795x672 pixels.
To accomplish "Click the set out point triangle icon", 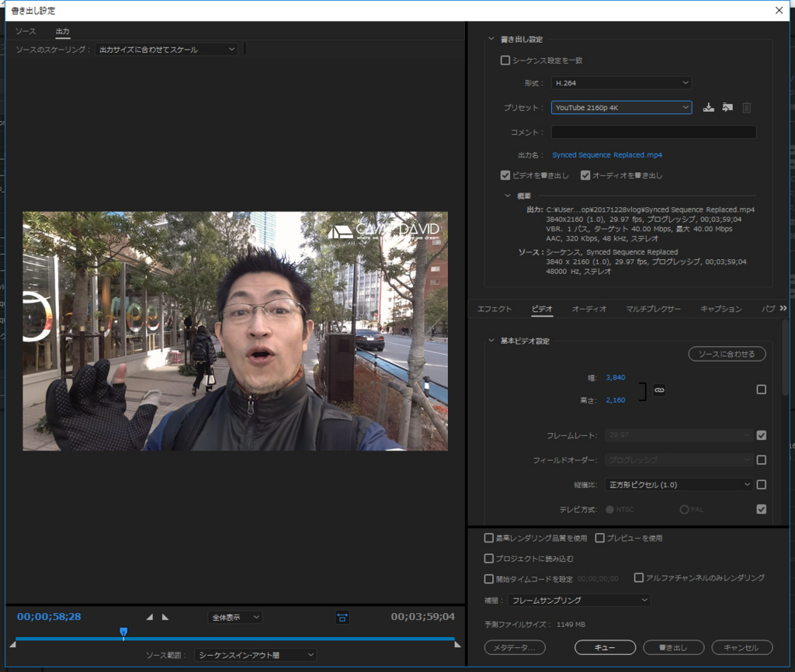I will click(x=165, y=617).
